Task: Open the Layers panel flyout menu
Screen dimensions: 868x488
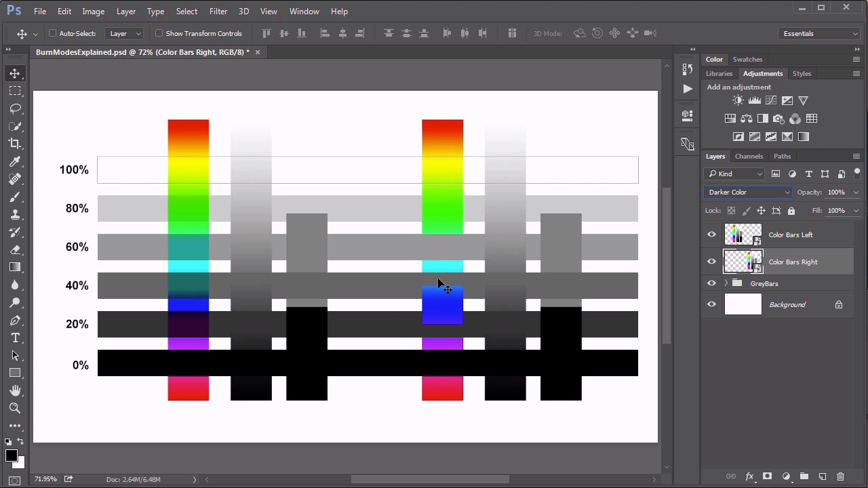Action: (856, 156)
